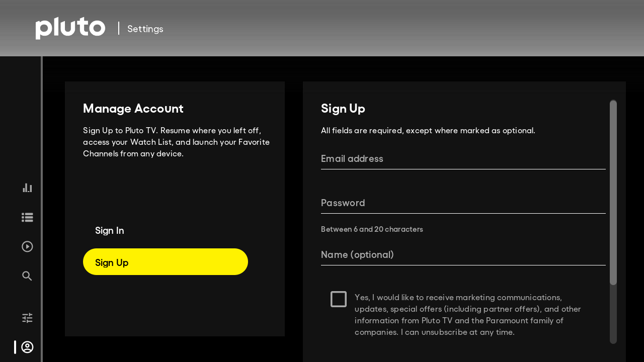Select the Name optional field
This screenshot has width=644, height=362.
coord(463,255)
